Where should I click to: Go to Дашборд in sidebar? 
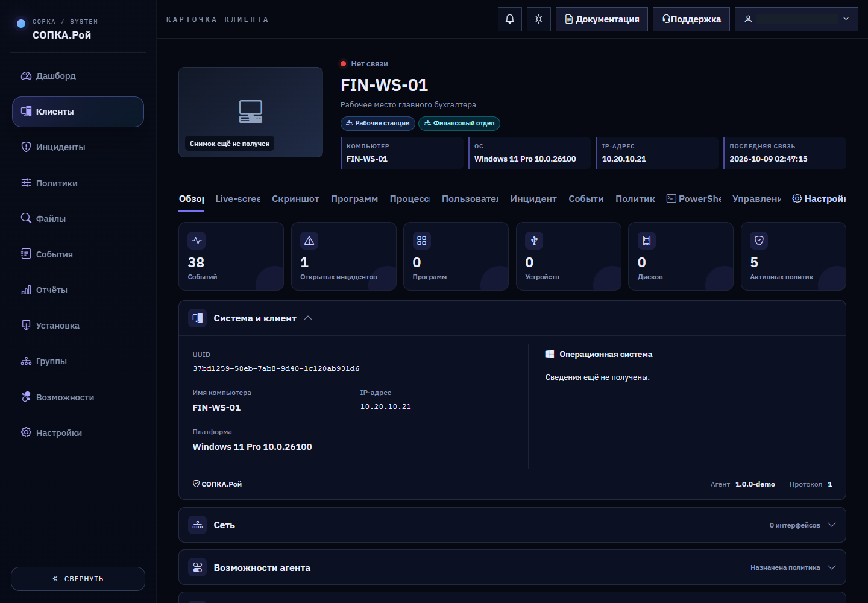click(x=78, y=76)
